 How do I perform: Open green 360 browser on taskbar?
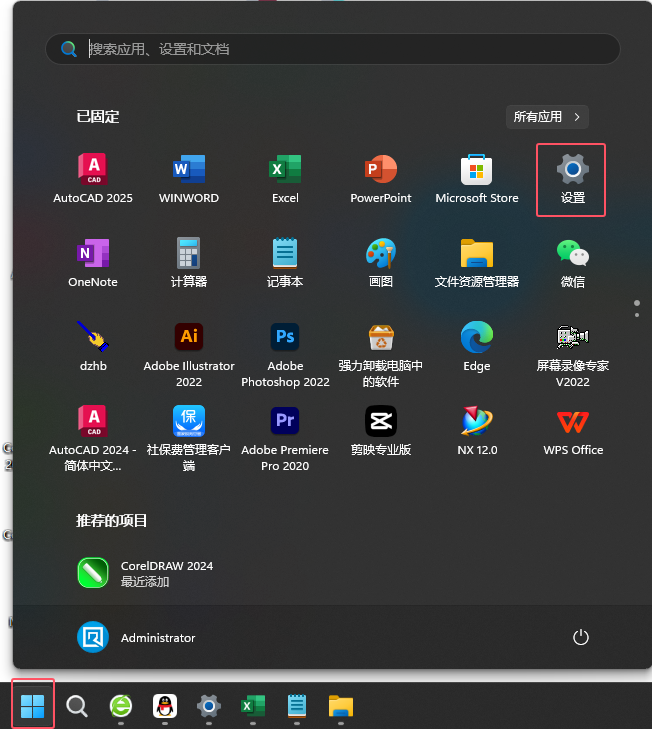pos(121,706)
